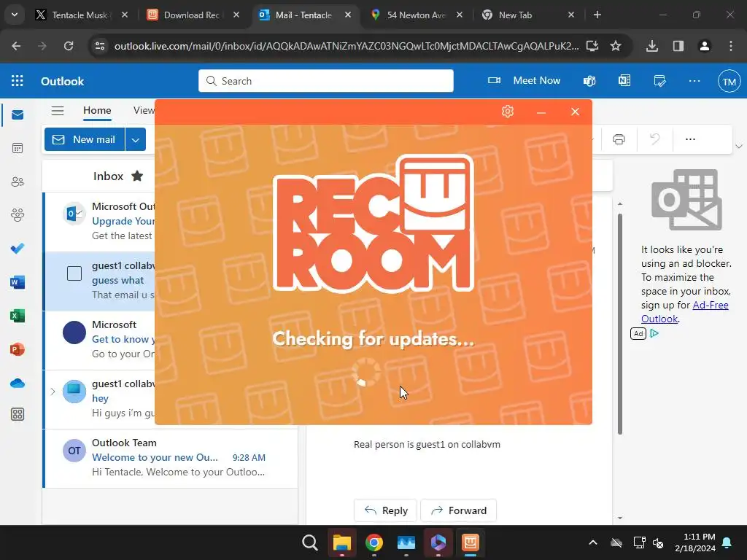
Task: Open Calendar in the Outlook sidebar
Action: (x=18, y=148)
